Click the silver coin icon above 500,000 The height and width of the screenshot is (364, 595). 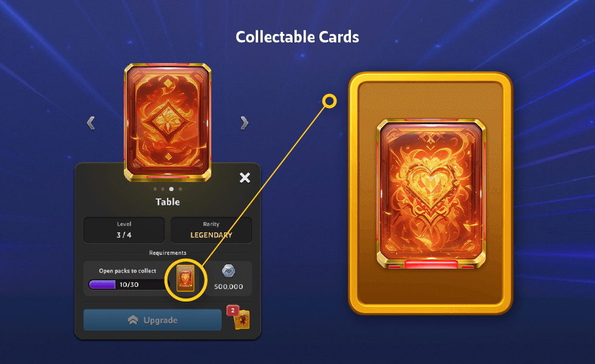coord(228,271)
